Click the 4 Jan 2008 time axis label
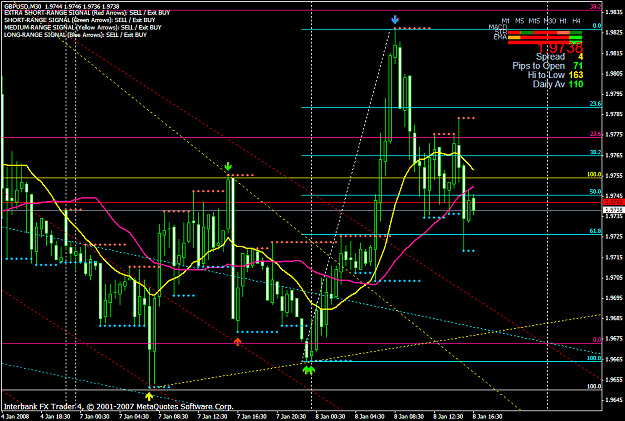The width and height of the screenshot is (625, 421). [x=15, y=417]
